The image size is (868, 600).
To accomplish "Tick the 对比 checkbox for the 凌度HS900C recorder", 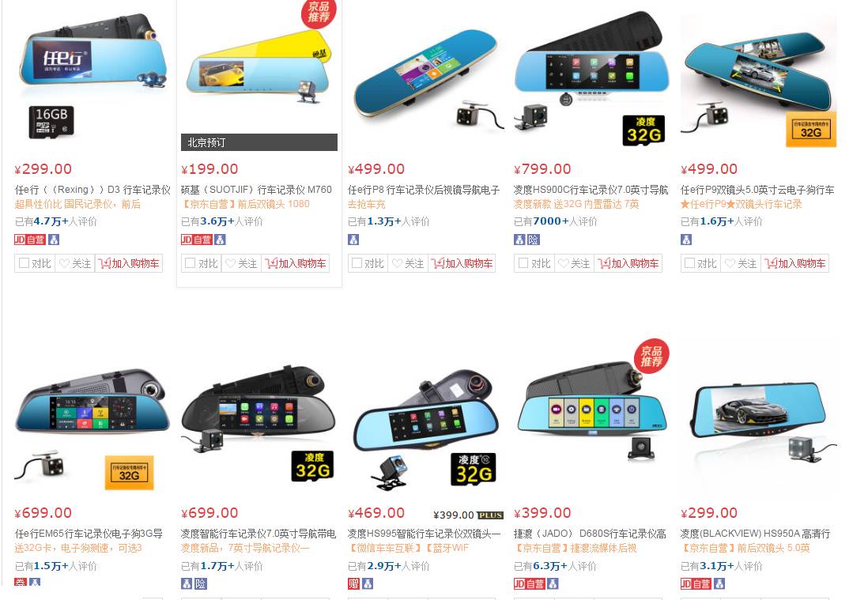I will (523, 263).
